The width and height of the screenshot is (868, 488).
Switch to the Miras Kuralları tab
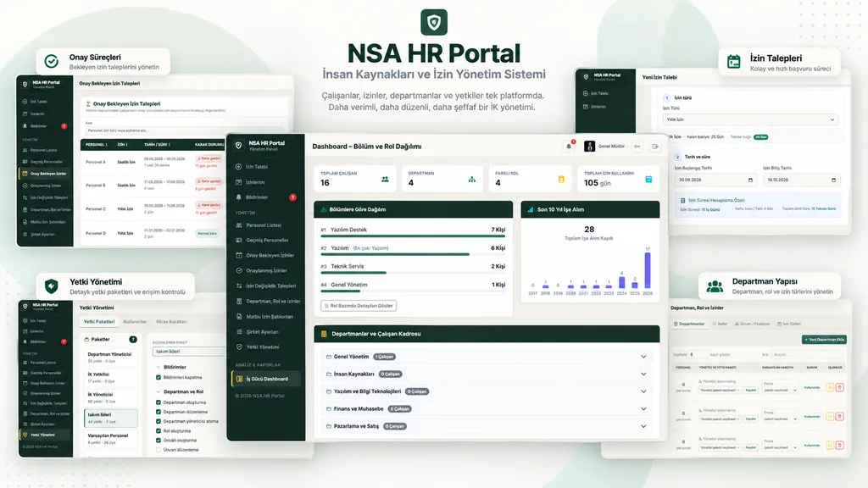coord(171,321)
